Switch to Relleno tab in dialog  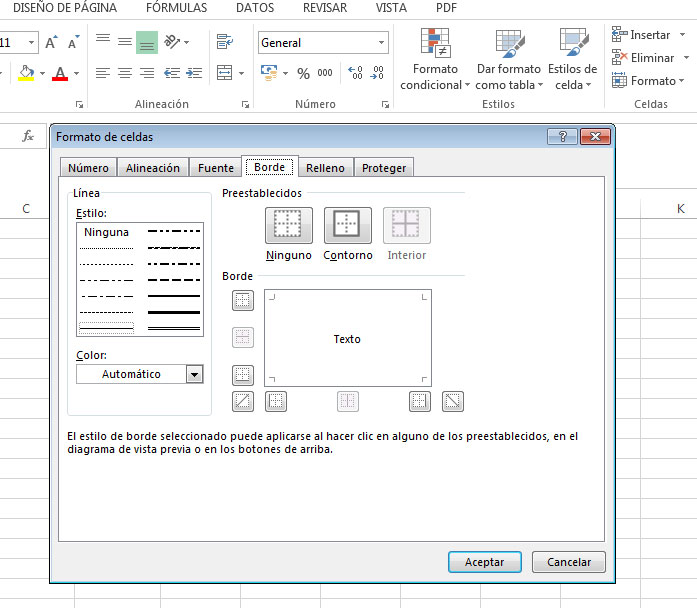pos(325,168)
